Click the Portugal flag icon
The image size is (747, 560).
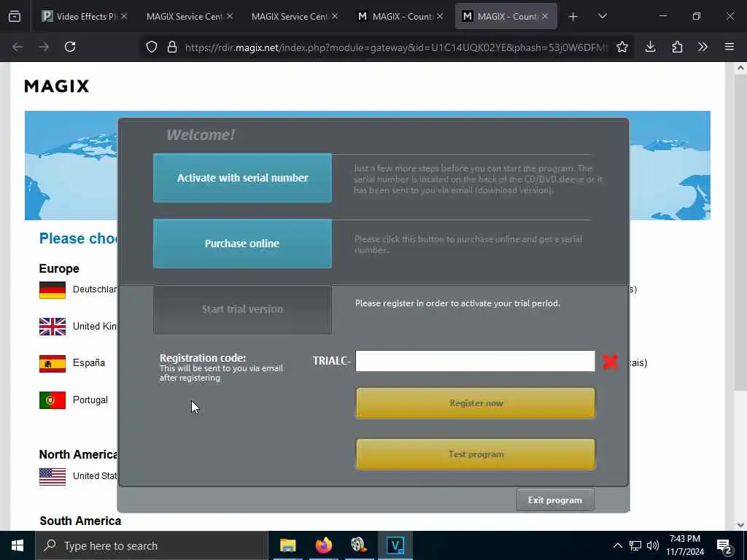53,400
